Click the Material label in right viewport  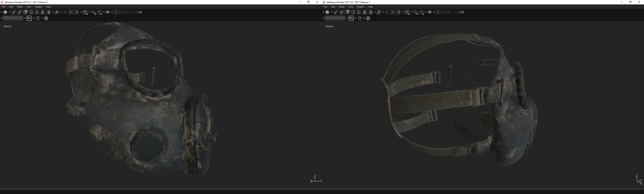[x=329, y=26]
